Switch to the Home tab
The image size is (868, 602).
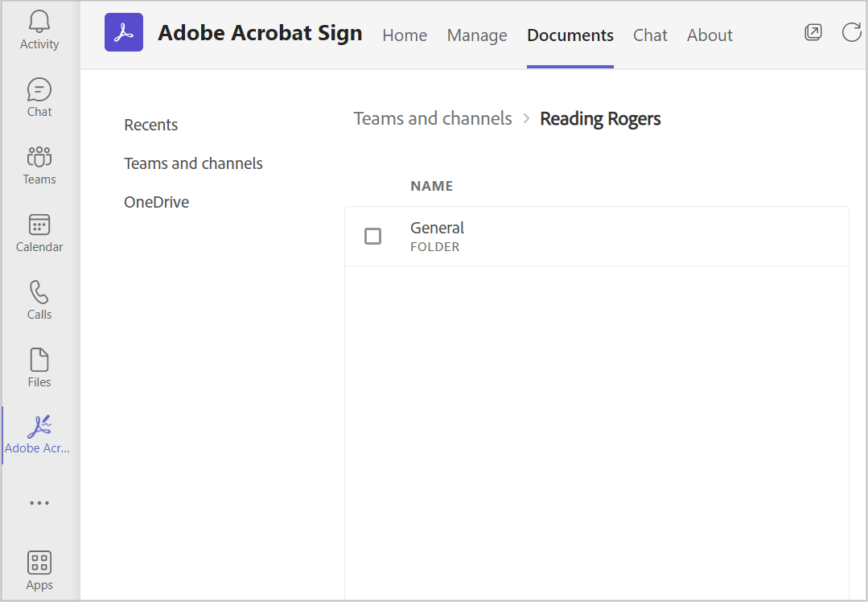[405, 35]
